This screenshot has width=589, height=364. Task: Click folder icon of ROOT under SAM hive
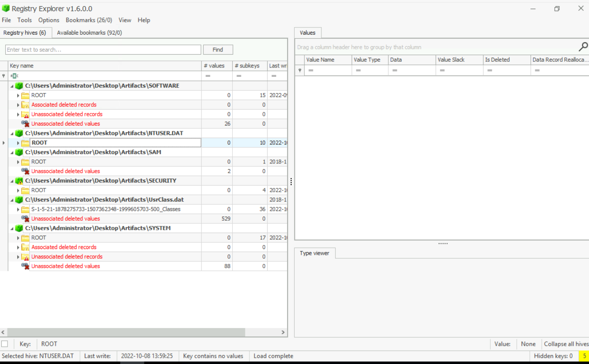[25, 162]
